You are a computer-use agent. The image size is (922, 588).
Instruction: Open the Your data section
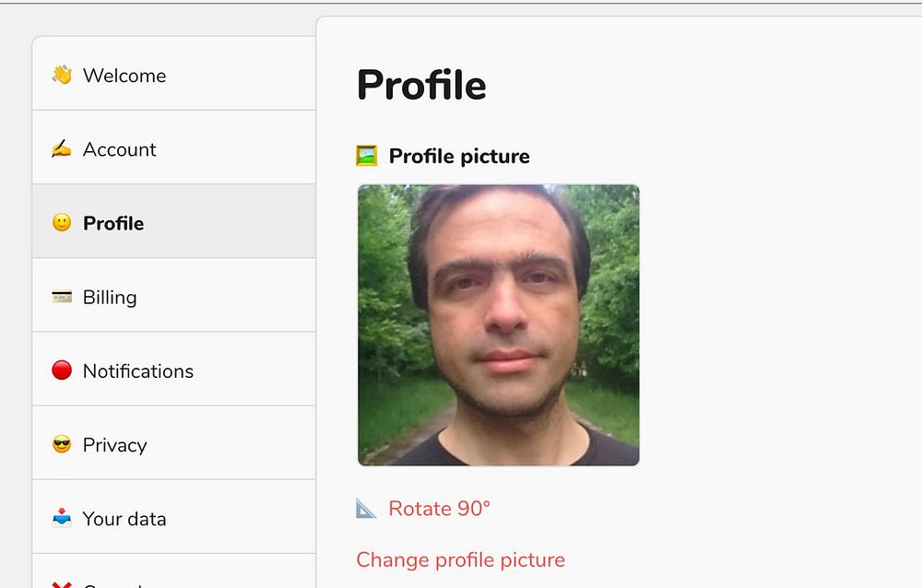124,519
